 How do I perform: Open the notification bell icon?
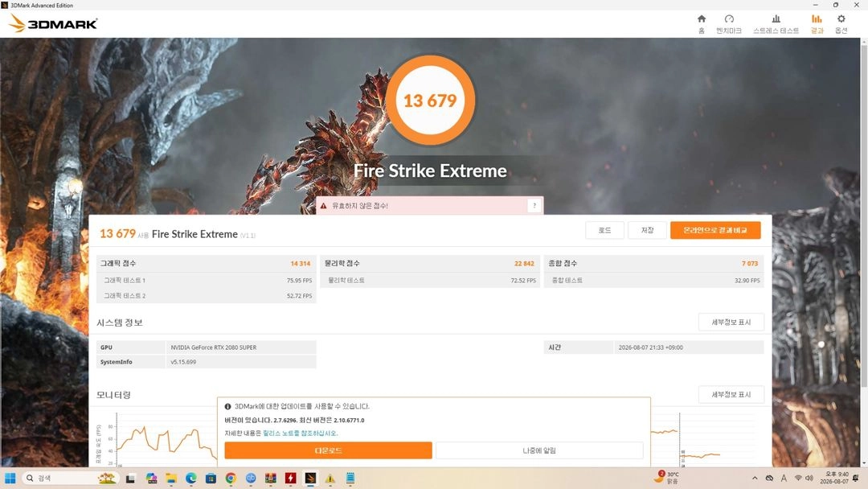(857, 478)
